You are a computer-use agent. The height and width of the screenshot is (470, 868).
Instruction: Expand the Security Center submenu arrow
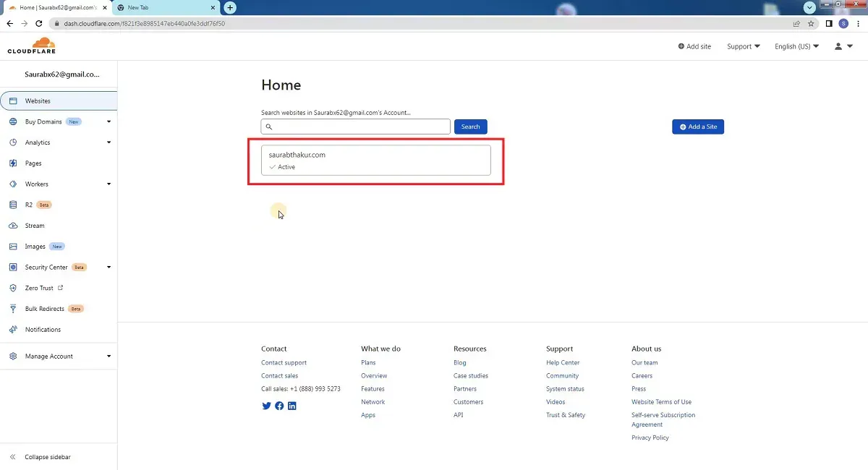(x=109, y=267)
